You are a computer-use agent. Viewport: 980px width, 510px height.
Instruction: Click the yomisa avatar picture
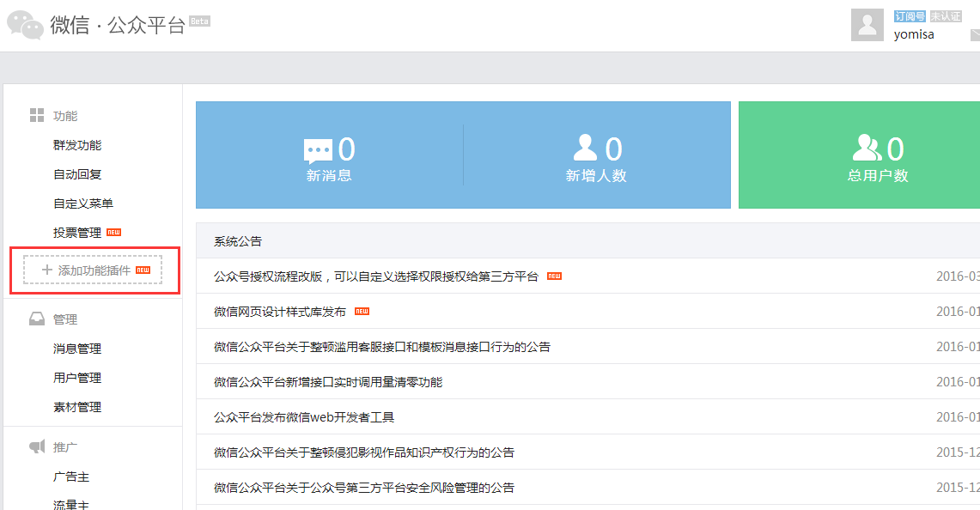pyautogui.click(x=867, y=25)
